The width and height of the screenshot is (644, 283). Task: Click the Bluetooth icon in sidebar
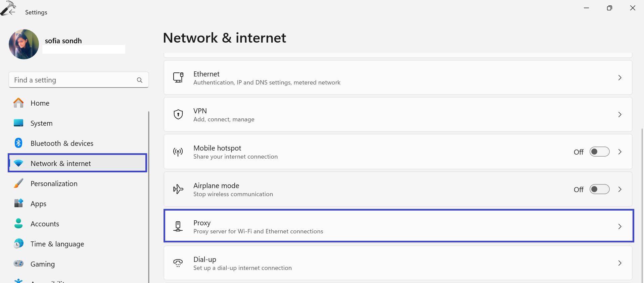[x=18, y=143]
